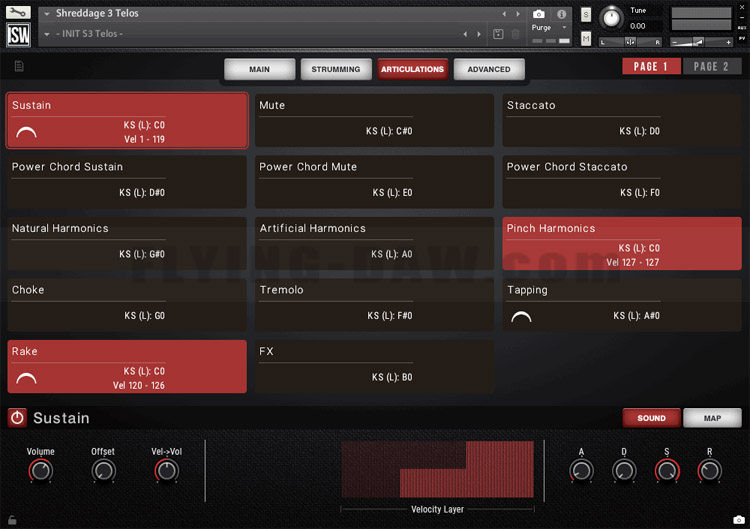The image size is (750, 529).
Task: Select the FX articulation
Action: (x=374, y=366)
